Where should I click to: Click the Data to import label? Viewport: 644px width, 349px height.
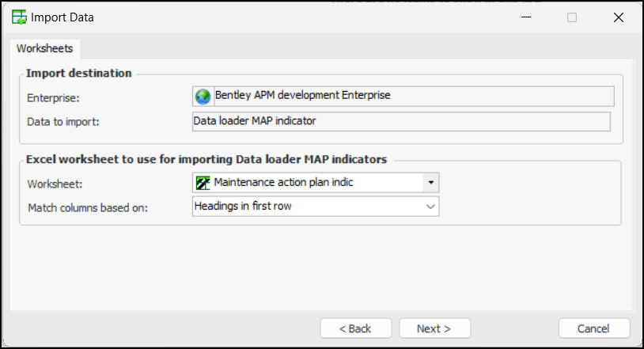pyautogui.click(x=63, y=122)
